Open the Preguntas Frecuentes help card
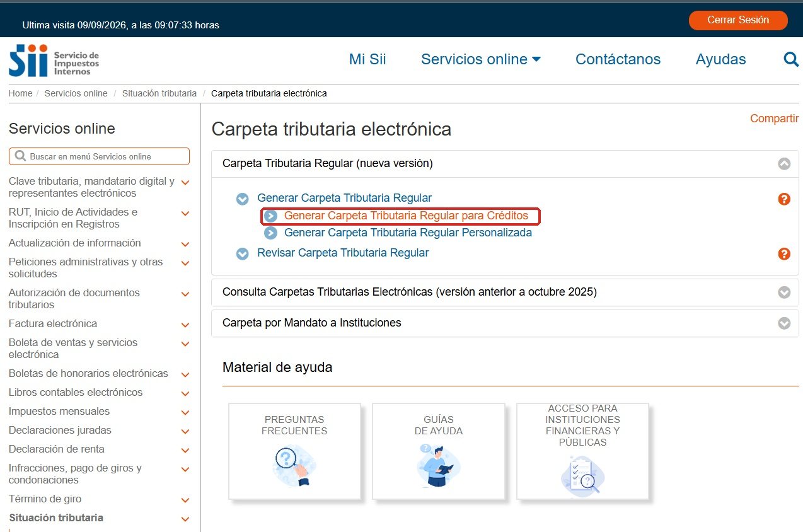 tap(294, 451)
